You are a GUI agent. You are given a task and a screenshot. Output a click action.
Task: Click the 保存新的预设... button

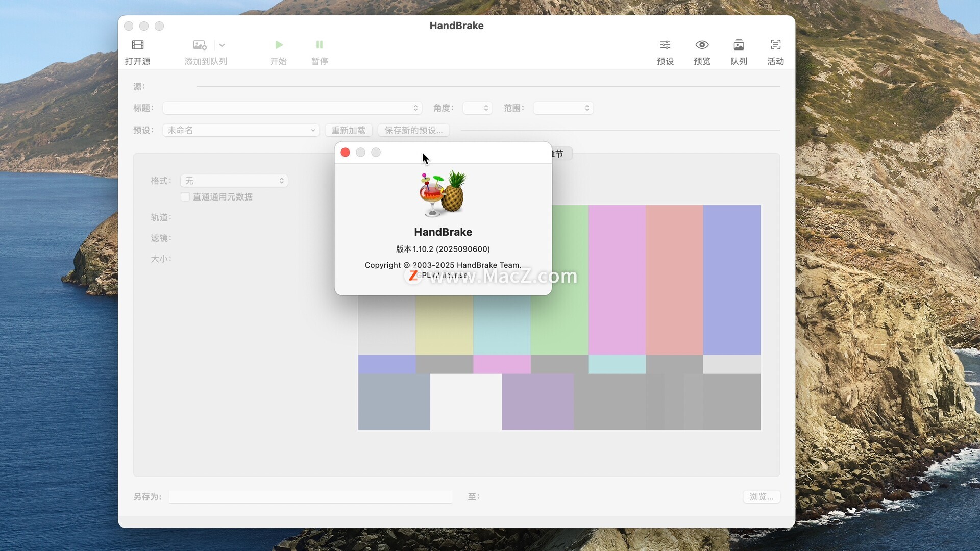(413, 130)
